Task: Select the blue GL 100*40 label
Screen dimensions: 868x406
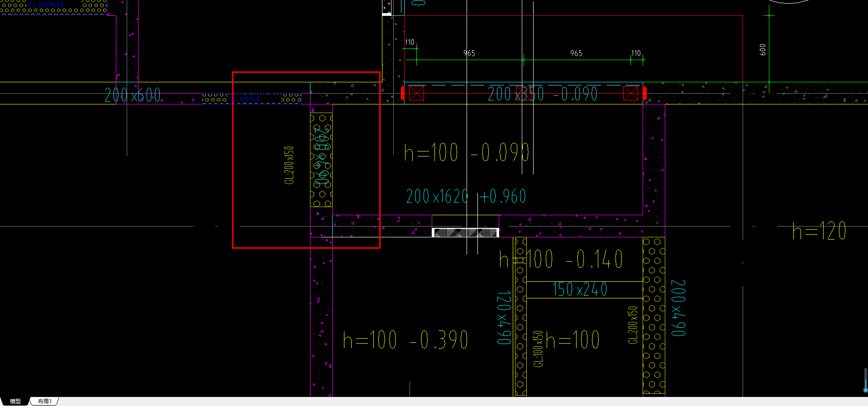Action: tap(246, 99)
